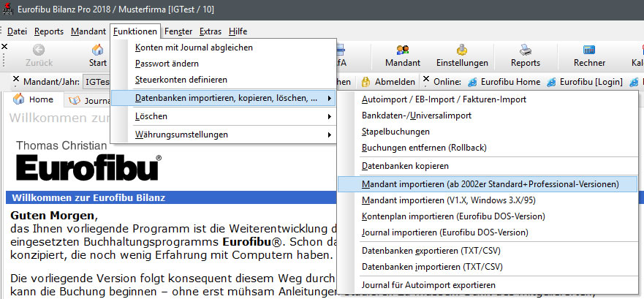
Task: Open the Mandant toolbar icon
Action: [403, 50]
